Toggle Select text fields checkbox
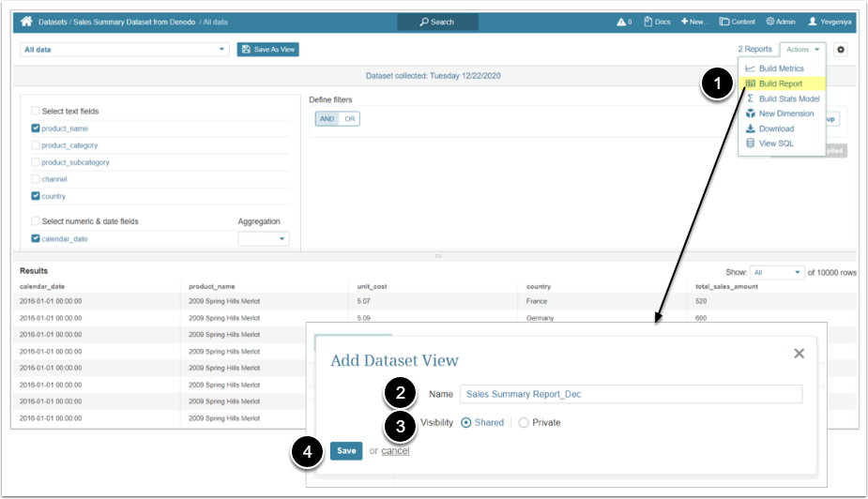 36,111
